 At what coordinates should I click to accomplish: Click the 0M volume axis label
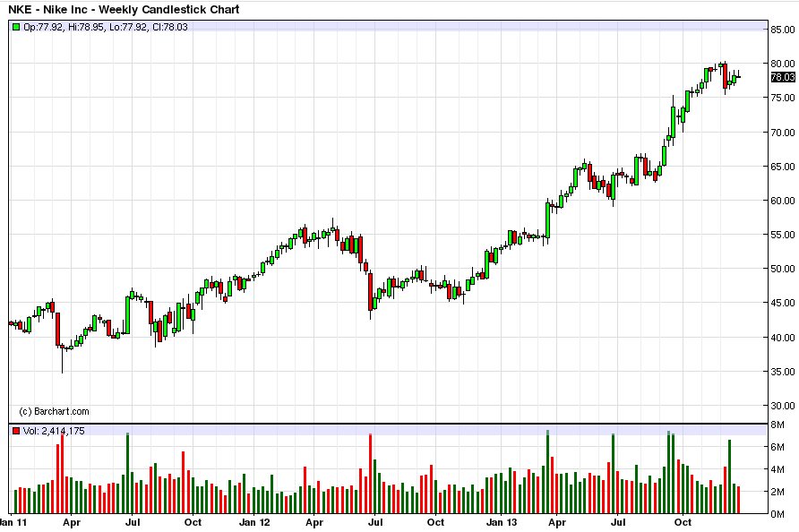tap(778, 514)
